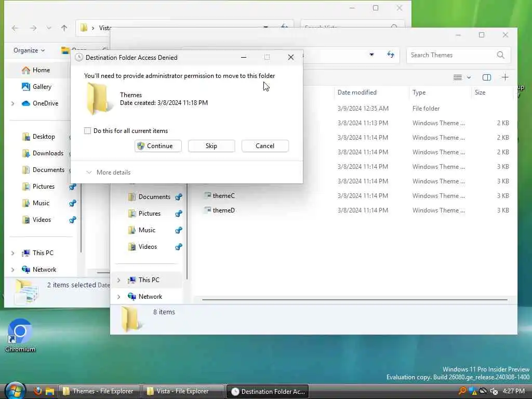Open the Organize menu in Vista window
532x399 pixels.
click(x=29, y=50)
